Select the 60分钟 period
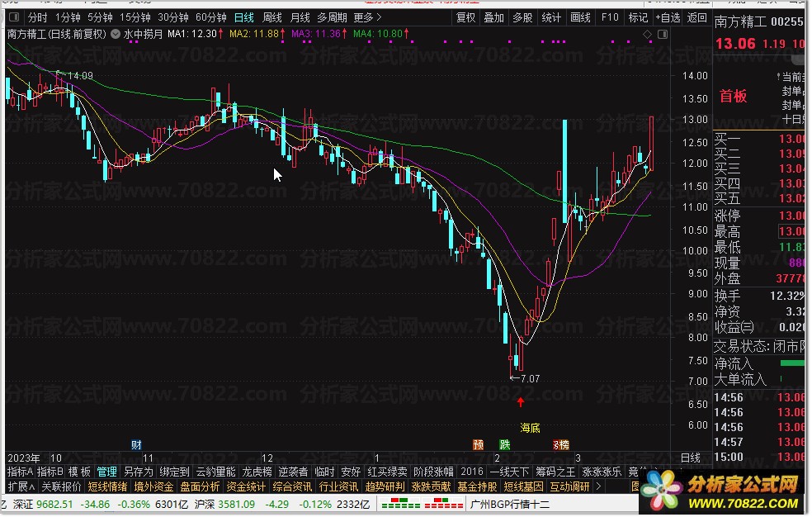Viewport: 812px width, 517px height. click(210, 17)
